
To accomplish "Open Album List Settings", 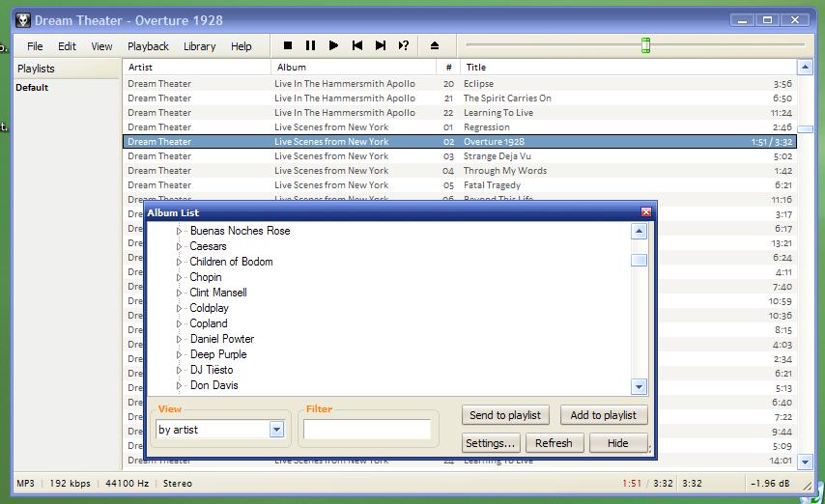I will pos(491,443).
